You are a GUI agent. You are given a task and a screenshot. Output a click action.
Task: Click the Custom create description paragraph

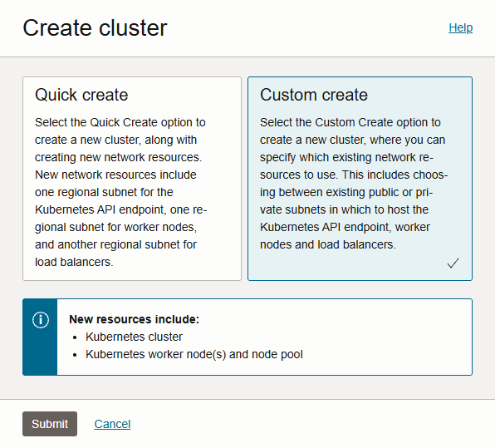[354, 183]
